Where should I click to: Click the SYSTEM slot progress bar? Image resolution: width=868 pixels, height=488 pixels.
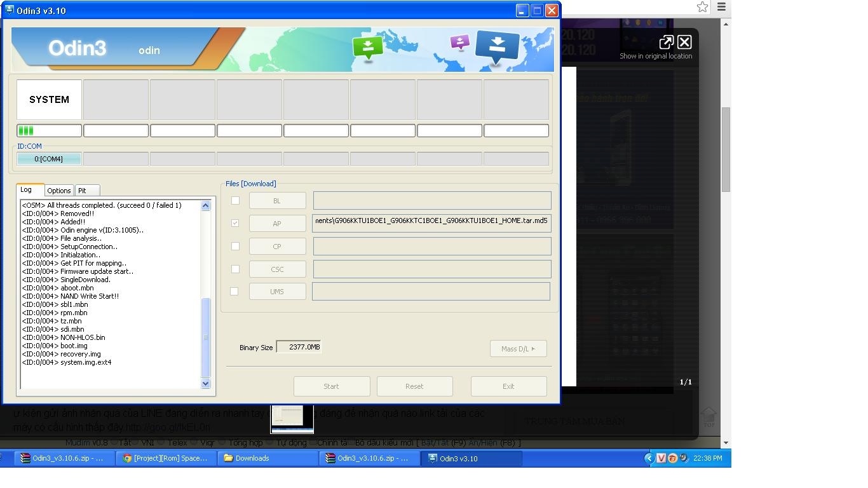coord(49,131)
